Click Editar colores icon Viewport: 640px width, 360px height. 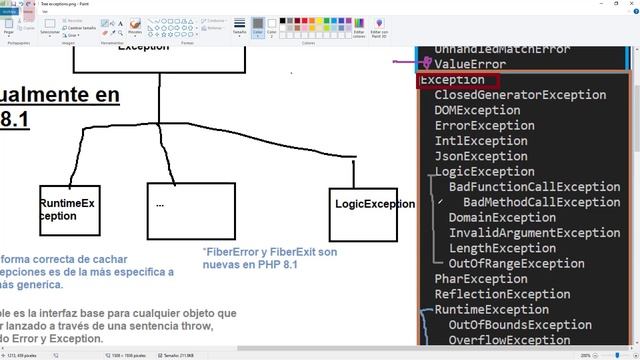[359, 27]
